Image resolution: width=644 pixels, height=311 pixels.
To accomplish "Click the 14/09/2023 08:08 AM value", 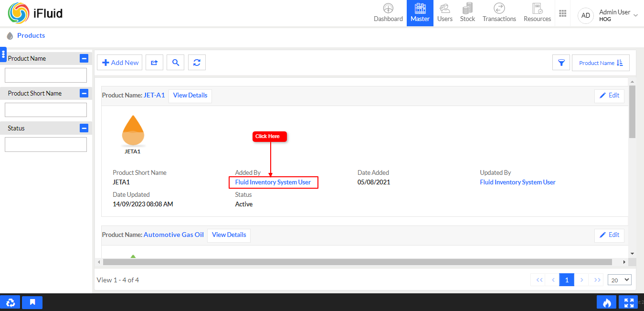I will (143, 204).
